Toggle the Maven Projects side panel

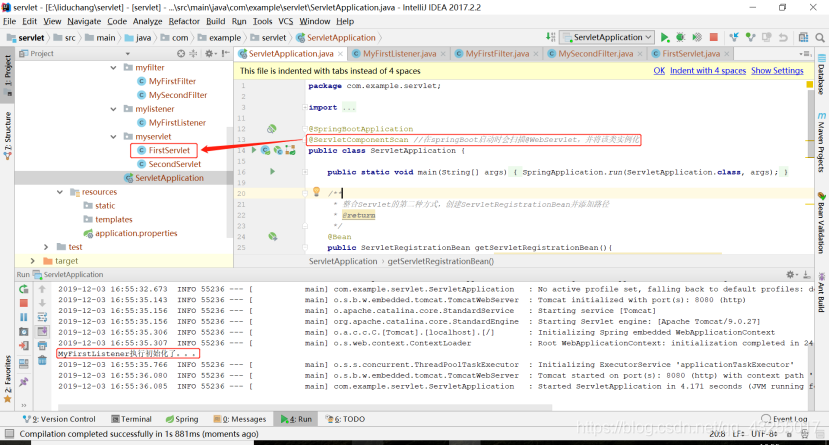(x=822, y=143)
